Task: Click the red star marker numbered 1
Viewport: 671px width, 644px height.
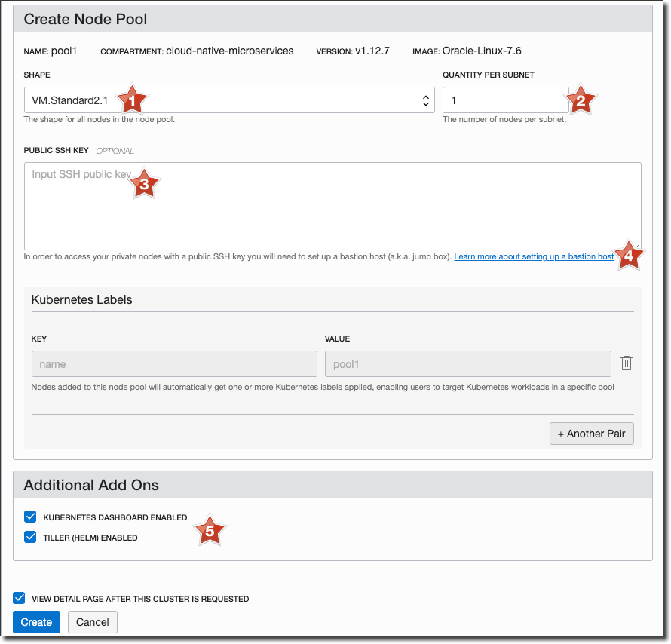Action: (x=132, y=99)
